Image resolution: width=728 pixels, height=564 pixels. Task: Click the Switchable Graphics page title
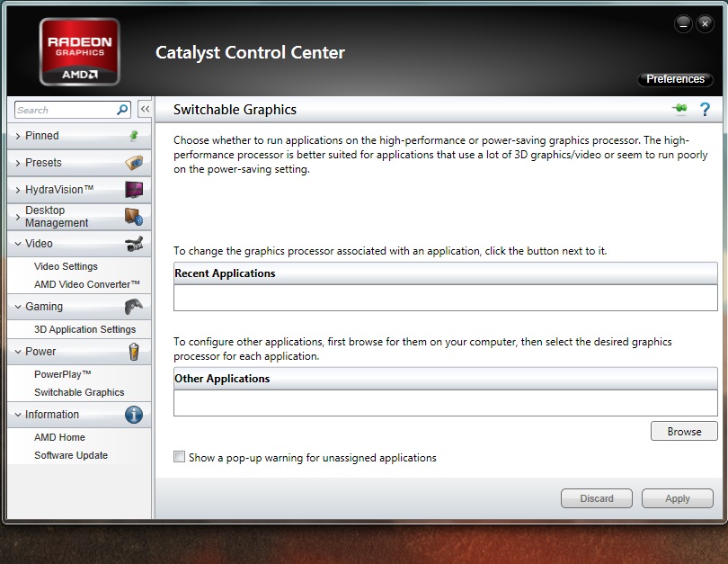[x=235, y=110]
